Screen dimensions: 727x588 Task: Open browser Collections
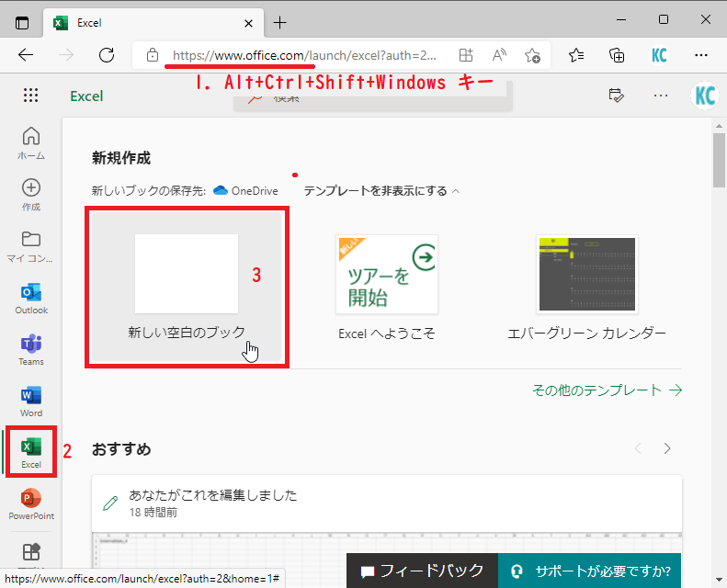617,55
